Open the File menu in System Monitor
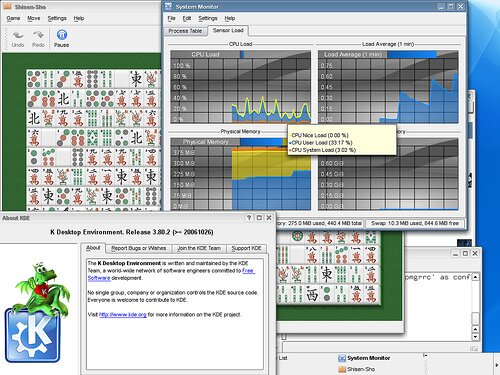500x375 pixels. [171, 18]
